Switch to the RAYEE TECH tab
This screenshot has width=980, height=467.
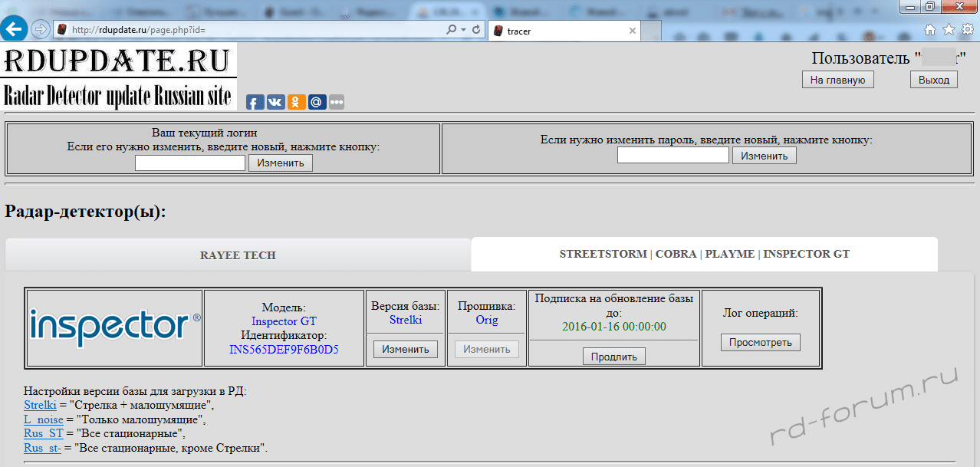[x=238, y=255]
